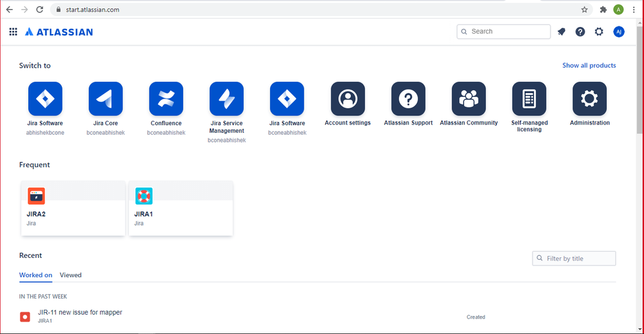
Task: Click the browser back arrow
Action: 9,10
